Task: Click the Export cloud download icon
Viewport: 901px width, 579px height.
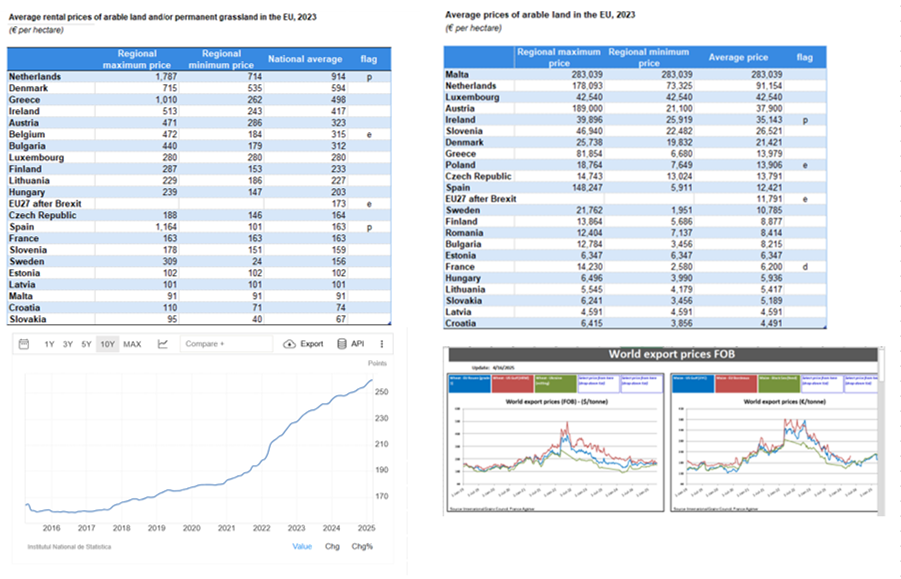Action: pos(289,344)
